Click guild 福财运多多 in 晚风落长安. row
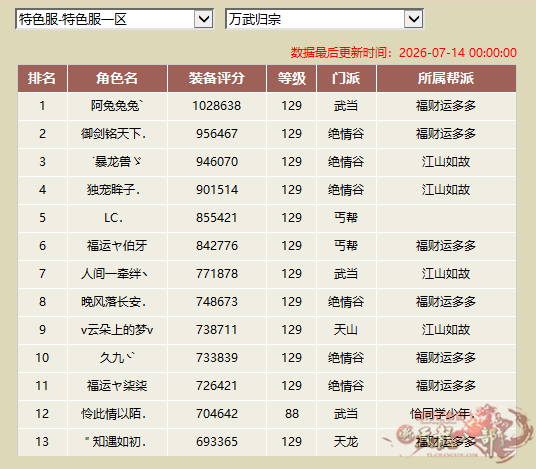 (446, 302)
